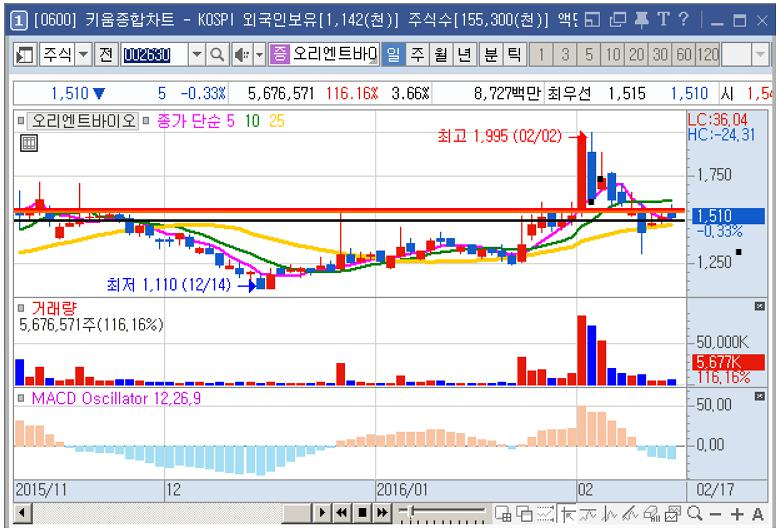Viewport: 779px width, 530px height.
Task: Choose the 3 interval button
Action: point(565,54)
